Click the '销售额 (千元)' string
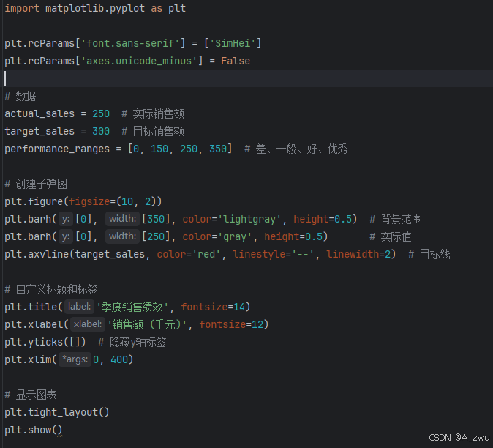 coord(147,324)
